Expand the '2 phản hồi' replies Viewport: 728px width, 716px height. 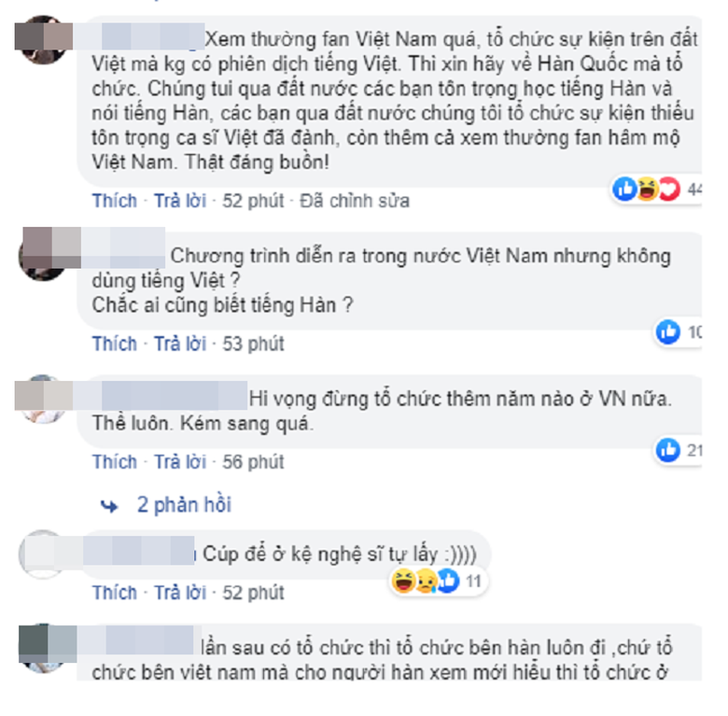pos(184,505)
